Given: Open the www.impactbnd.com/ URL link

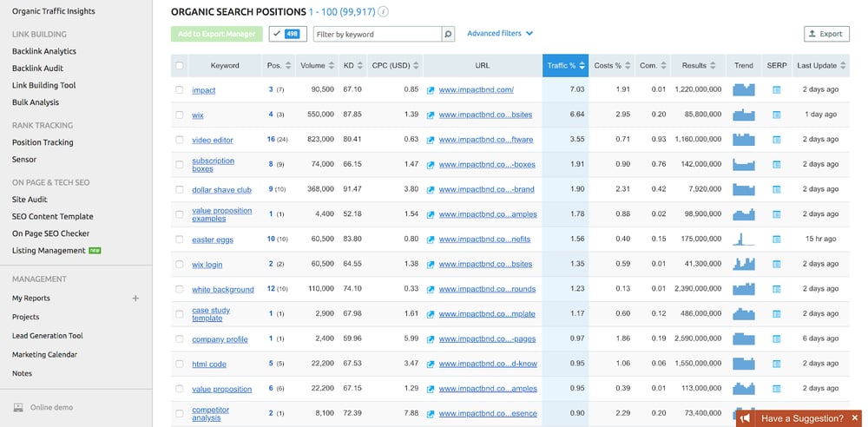Looking at the screenshot, I should coord(476,89).
